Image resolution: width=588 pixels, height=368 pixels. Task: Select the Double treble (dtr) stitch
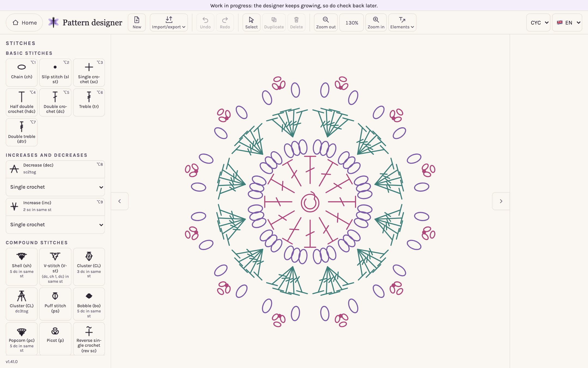pos(22,132)
